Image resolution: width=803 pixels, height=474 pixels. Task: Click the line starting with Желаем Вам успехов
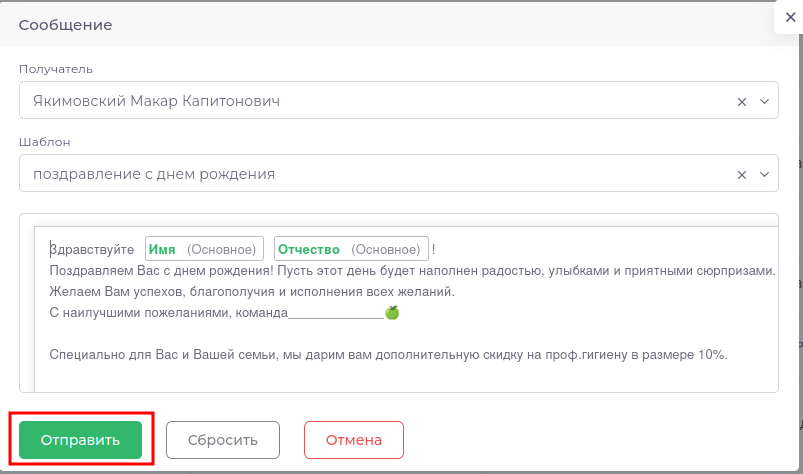tap(250, 292)
